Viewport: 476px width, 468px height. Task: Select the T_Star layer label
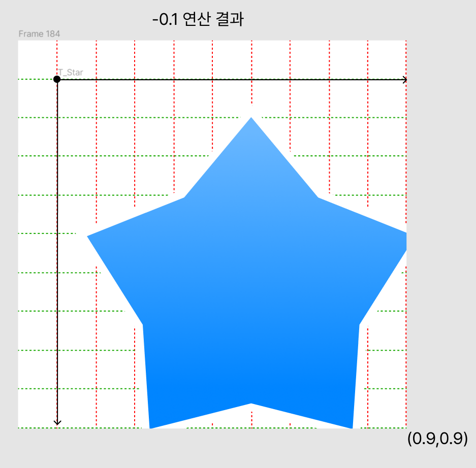71,73
